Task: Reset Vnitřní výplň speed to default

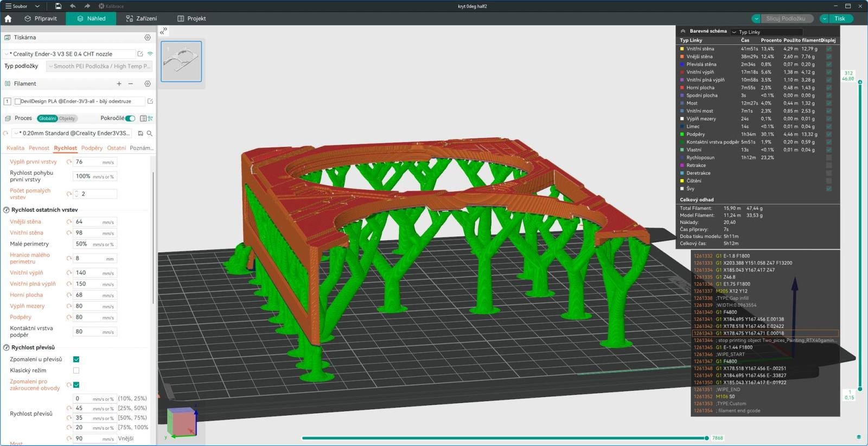Action: point(69,273)
